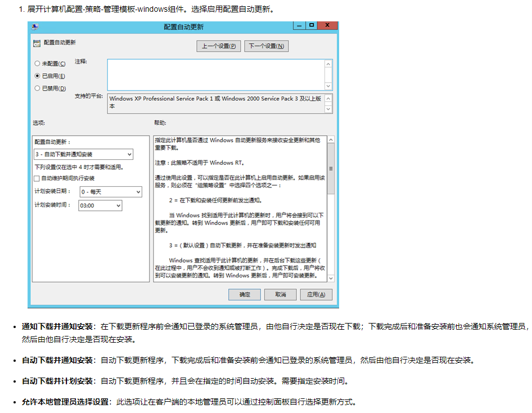Click the bold heading '允许本地管理员选择设置'
Viewport: 532px width, 413px height.
click(x=65, y=402)
